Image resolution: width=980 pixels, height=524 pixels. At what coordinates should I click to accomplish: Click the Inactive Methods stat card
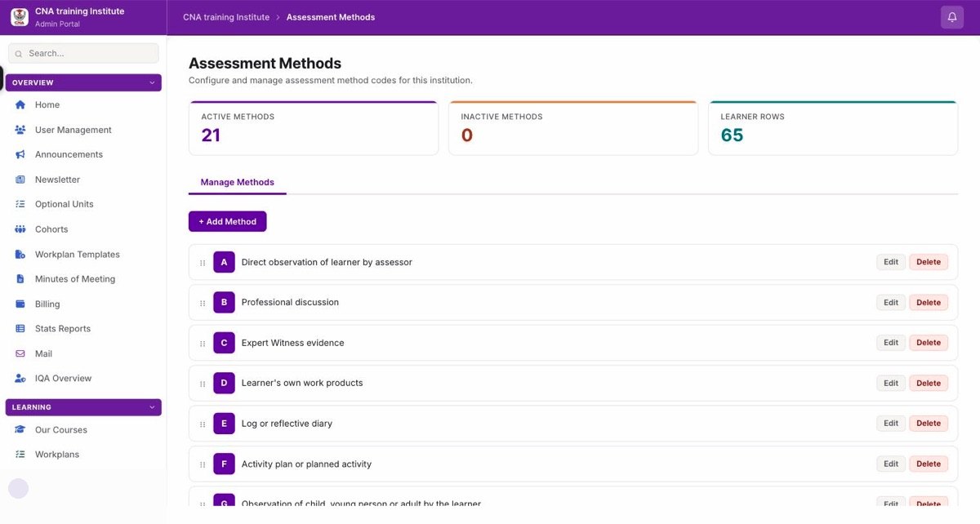pyautogui.click(x=573, y=128)
